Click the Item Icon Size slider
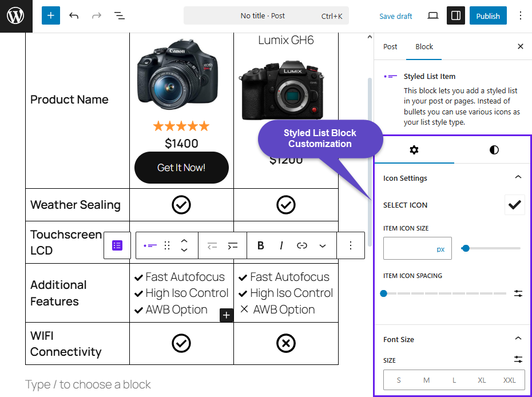The width and height of the screenshot is (532, 397). 491,248
